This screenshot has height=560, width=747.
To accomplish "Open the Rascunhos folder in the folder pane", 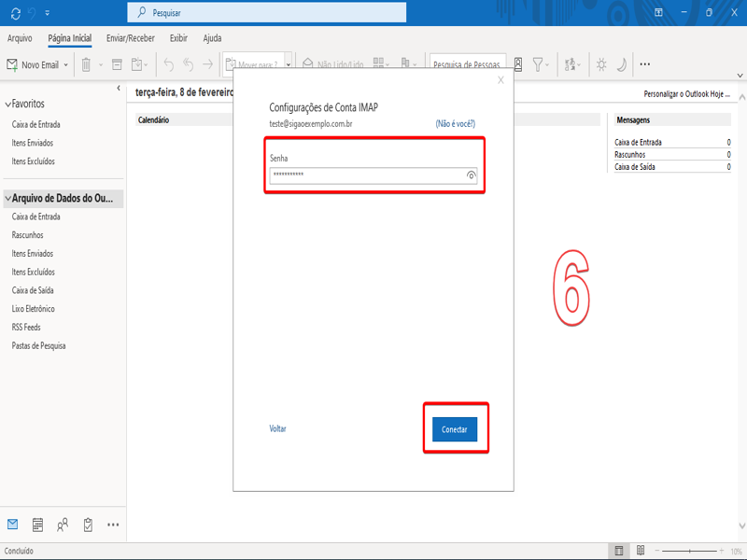I will pyautogui.click(x=28, y=235).
